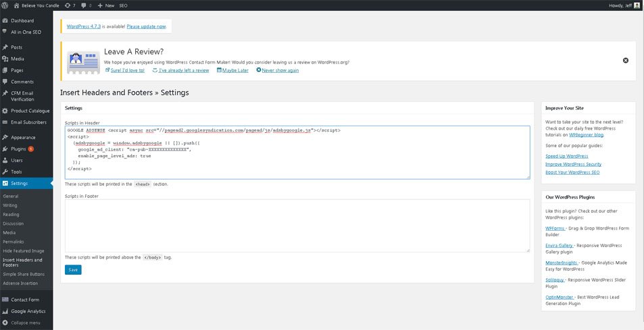Click the Please update now link
The height and width of the screenshot is (330, 644).
point(146,26)
